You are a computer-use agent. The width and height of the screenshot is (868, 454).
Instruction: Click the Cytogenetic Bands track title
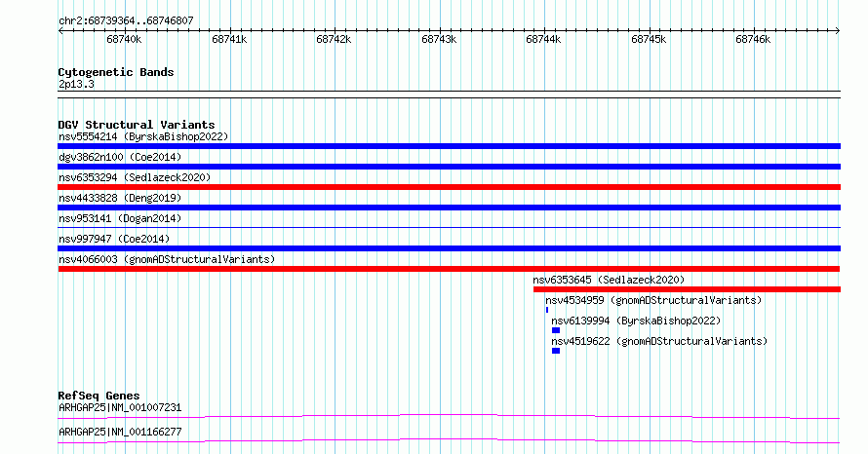click(x=116, y=72)
